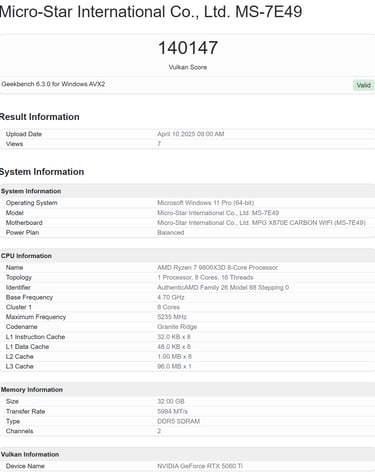Click the Views row label

tap(14, 144)
